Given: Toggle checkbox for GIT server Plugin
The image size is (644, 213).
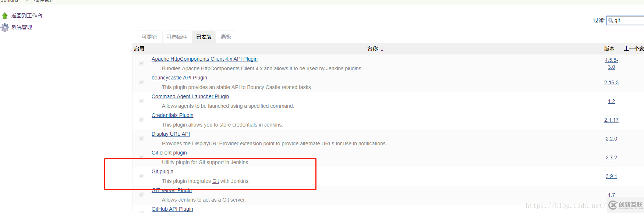Looking at the screenshot, I should tap(141, 195).
